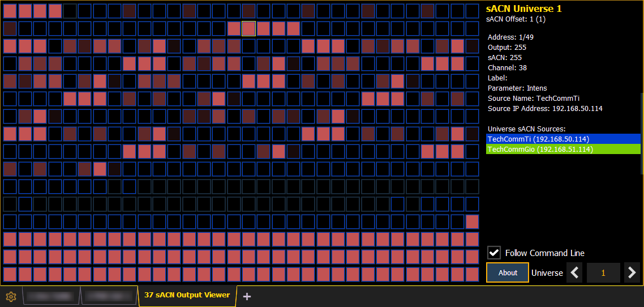The image size is (644, 307).
Task: Click the Source IP Address line
Action: (545, 108)
